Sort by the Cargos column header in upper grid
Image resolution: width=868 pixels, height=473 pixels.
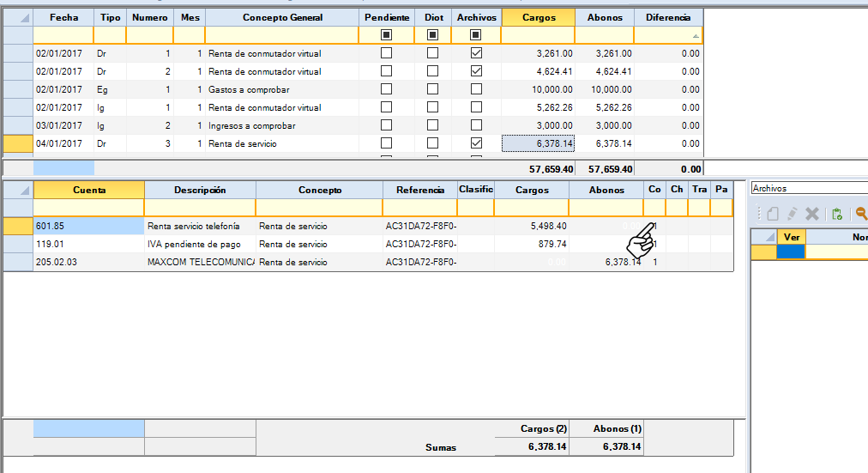point(538,17)
